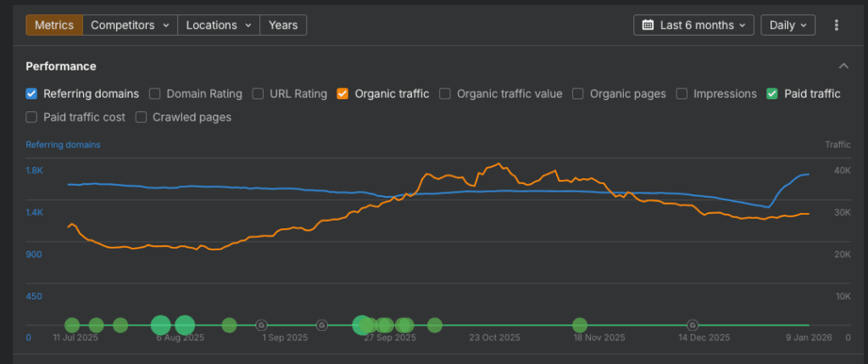
Task: Click the Google update marker near 1 Sep 2025
Action: coord(261,325)
